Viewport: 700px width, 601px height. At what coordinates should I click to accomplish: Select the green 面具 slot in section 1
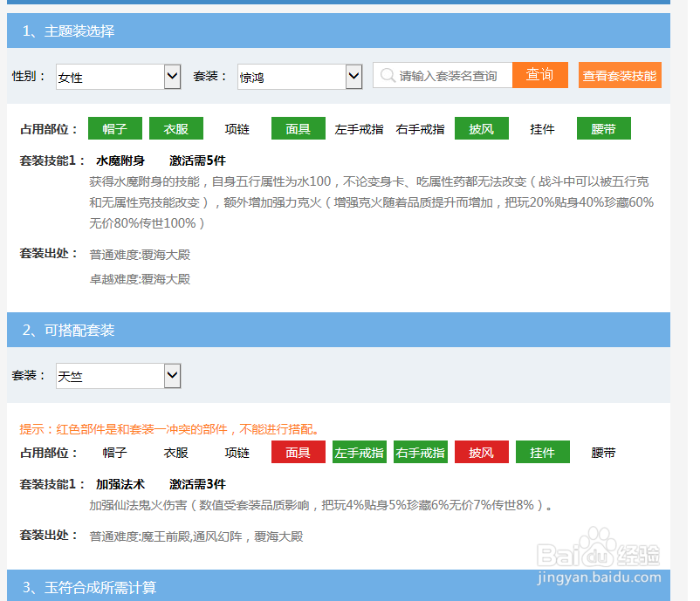(x=299, y=128)
